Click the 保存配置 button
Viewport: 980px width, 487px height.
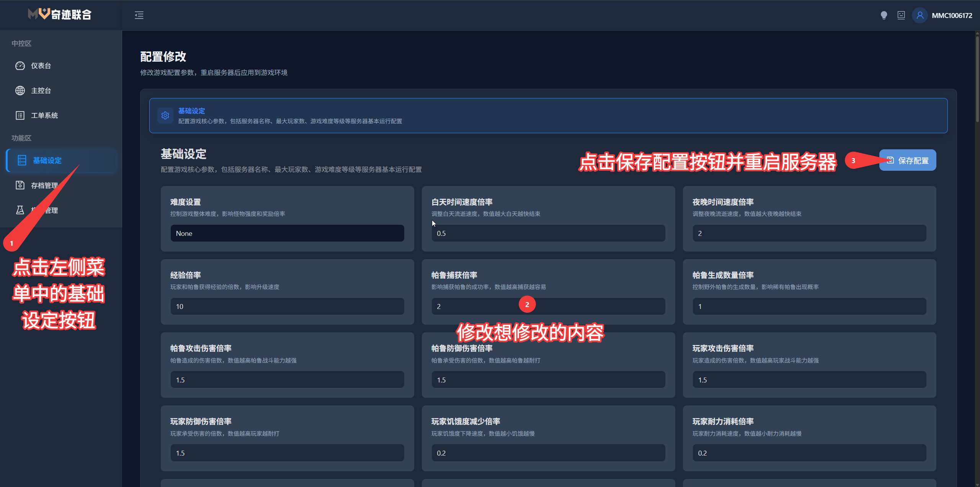[908, 160]
